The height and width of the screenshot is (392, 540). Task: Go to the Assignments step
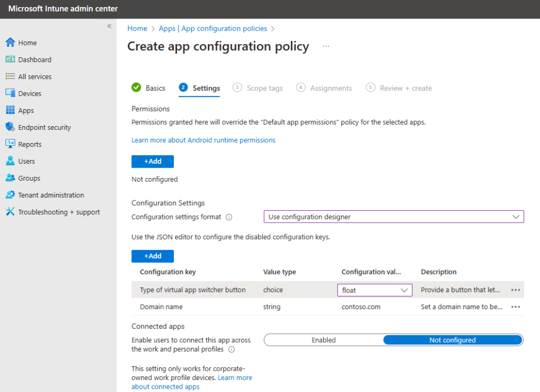[x=324, y=88]
